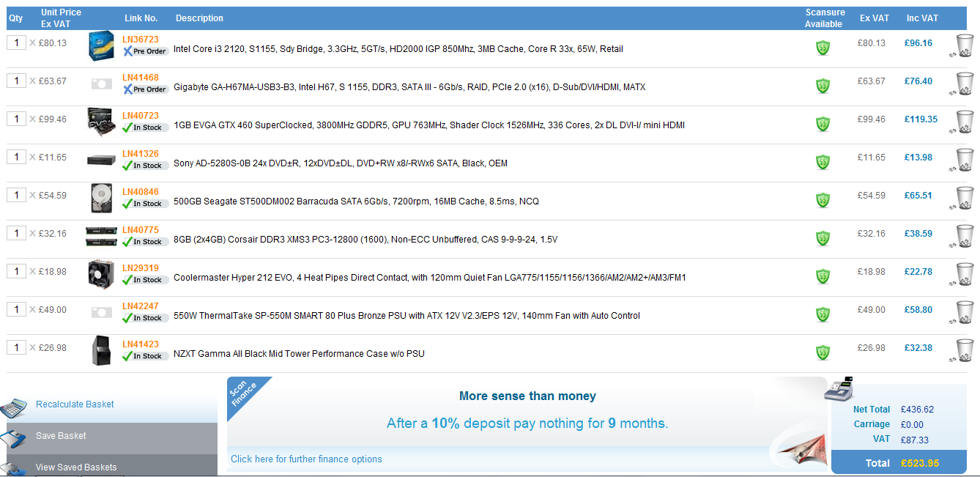Click the cash register icon above totals

(839, 389)
